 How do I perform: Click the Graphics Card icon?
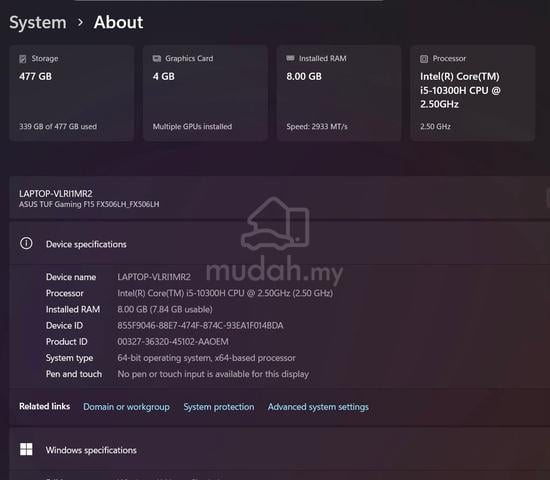click(156, 59)
